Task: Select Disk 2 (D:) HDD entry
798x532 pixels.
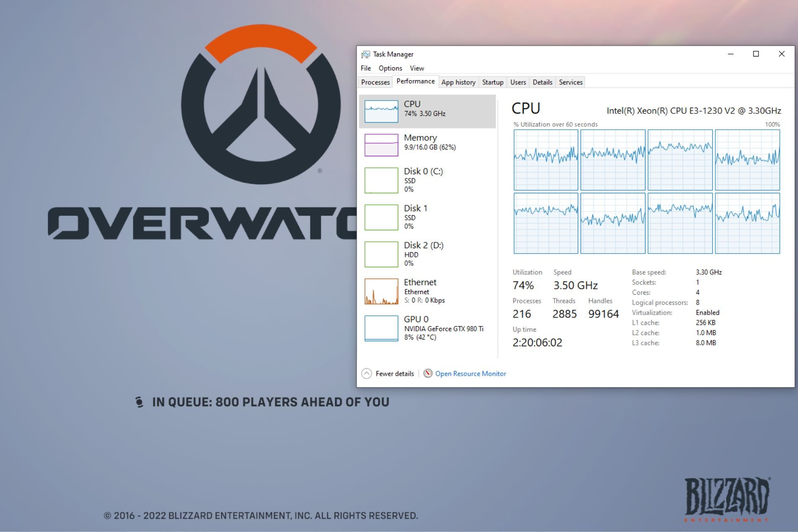Action: pos(427,254)
